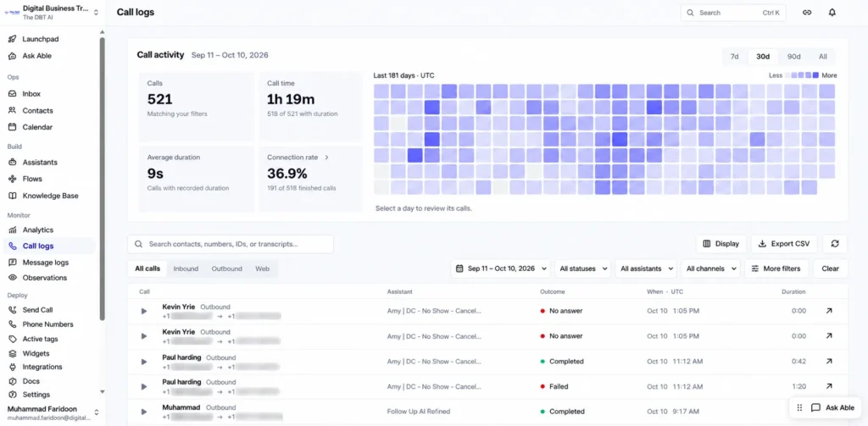Select the All activity range

point(822,57)
